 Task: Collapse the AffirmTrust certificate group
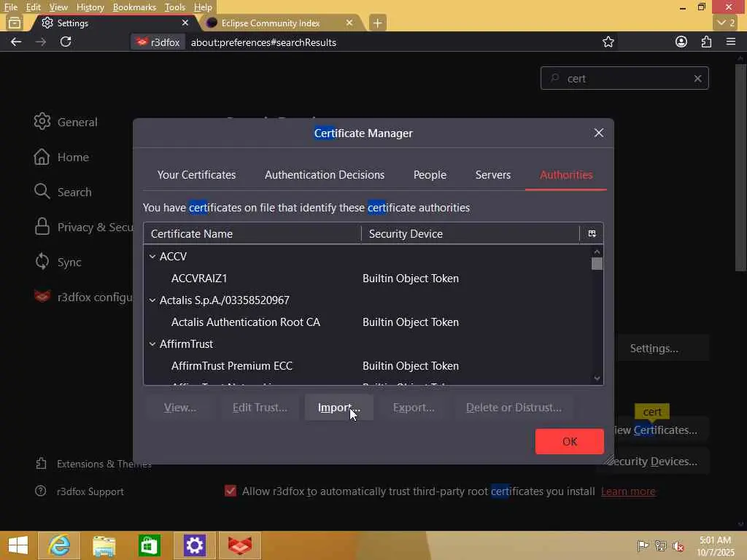click(x=152, y=344)
